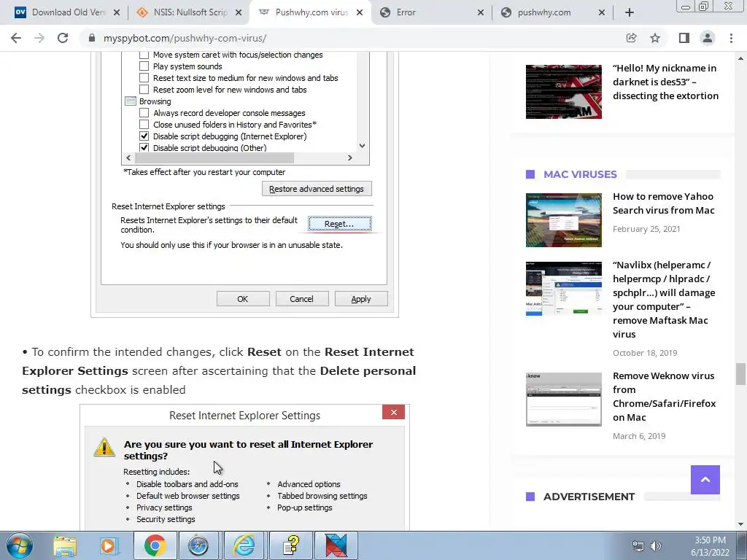Open the Windows Start menu
Screen dimensions: 747x560
coord(19,545)
